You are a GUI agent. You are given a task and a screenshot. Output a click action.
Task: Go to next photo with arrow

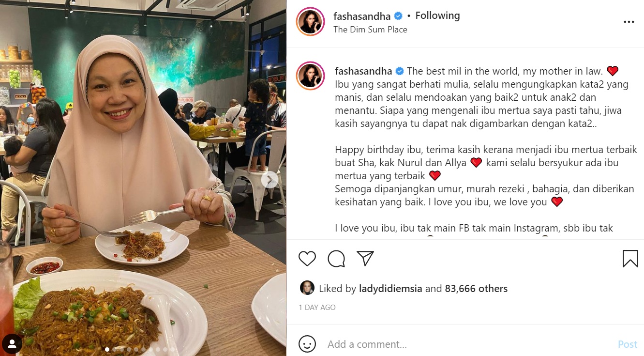[x=270, y=180]
